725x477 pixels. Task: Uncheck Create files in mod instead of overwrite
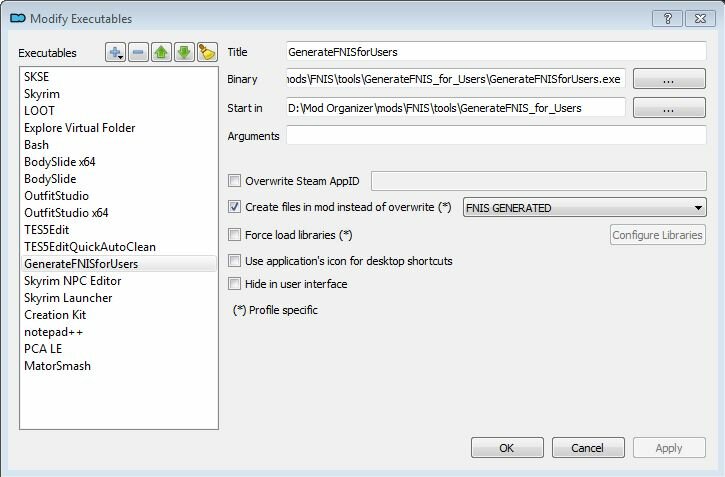tap(234, 207)
